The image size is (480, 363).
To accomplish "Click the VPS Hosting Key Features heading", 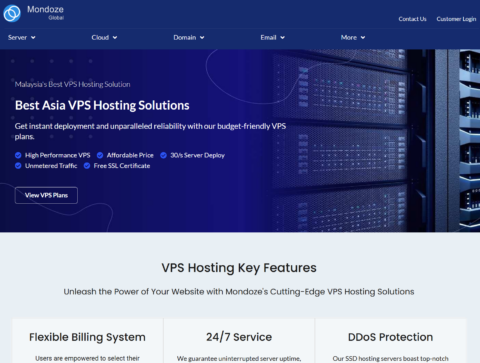I will click(x=239, y=268).
